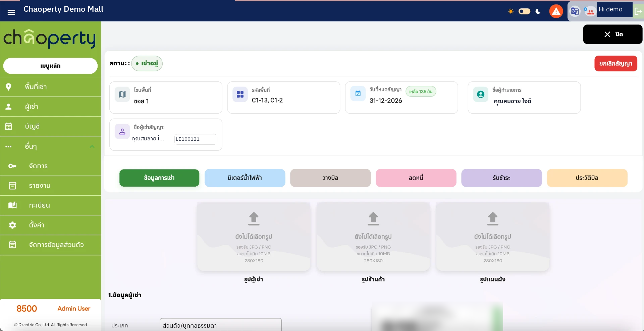Click the moon dark-mode icon
The image size is (644, 331).
538,11
